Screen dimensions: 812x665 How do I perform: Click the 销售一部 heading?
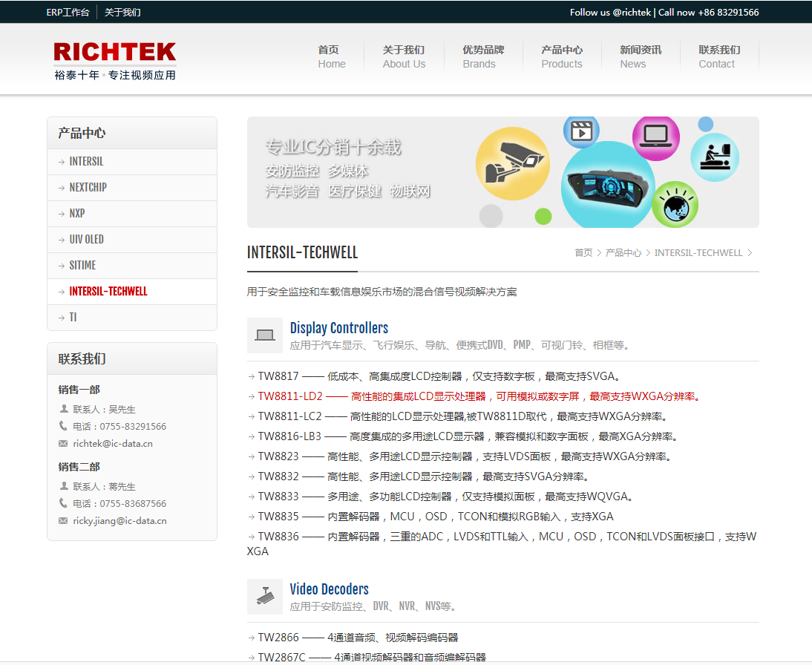pos(79,390)
